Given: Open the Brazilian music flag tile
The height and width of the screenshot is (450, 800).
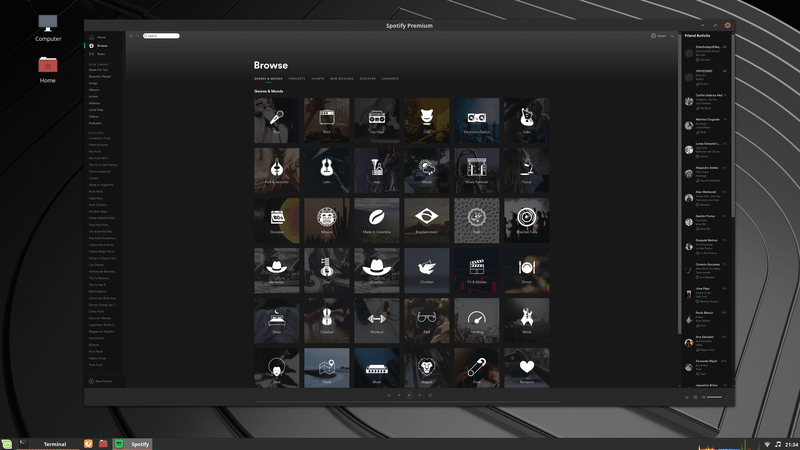Looking at the screenshot, I should coord(427,220).
